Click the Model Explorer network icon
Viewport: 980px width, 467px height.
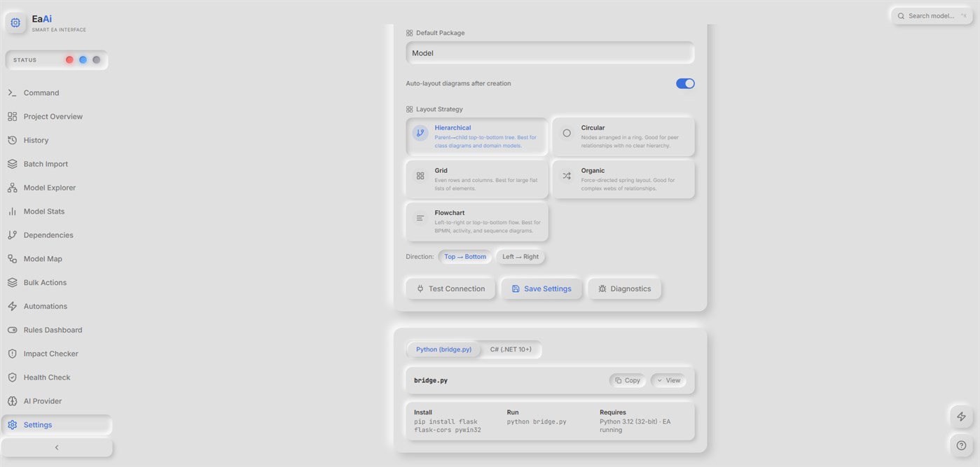click(12, 188)
